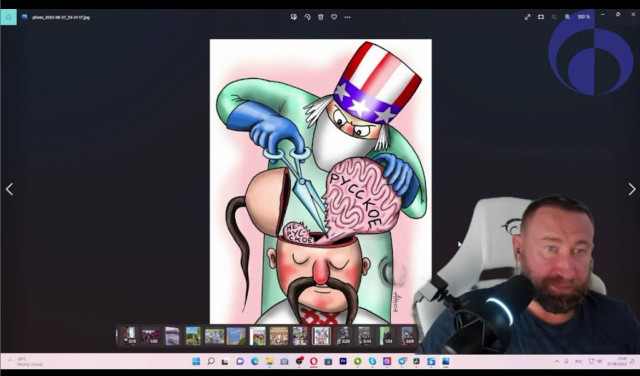Mark the photo as favorite with the heart icon
The height and width of the screenshot is (376, 640).
pyautogui.click(x=334, y=17)
